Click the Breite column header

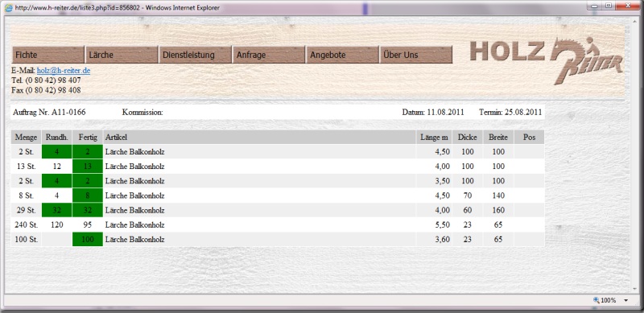coord(498,138)
